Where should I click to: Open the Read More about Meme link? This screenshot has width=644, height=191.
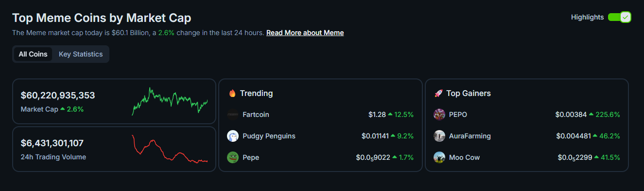(x=305, y=33)
